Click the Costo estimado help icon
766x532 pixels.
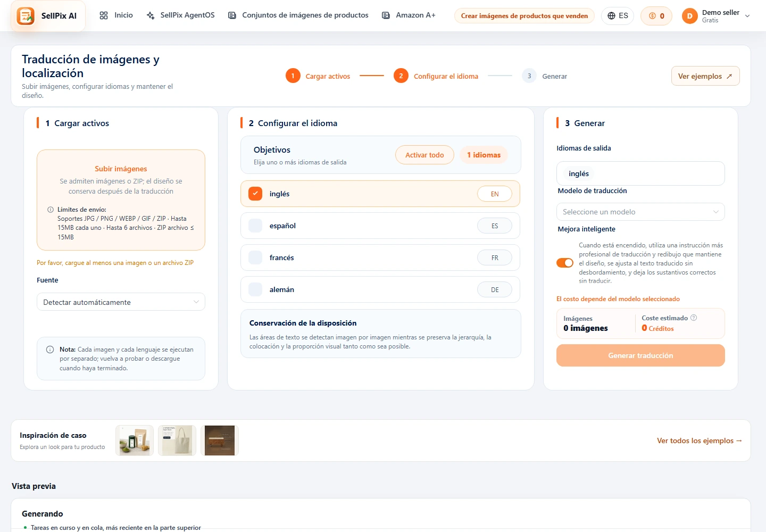pos(694,318)
